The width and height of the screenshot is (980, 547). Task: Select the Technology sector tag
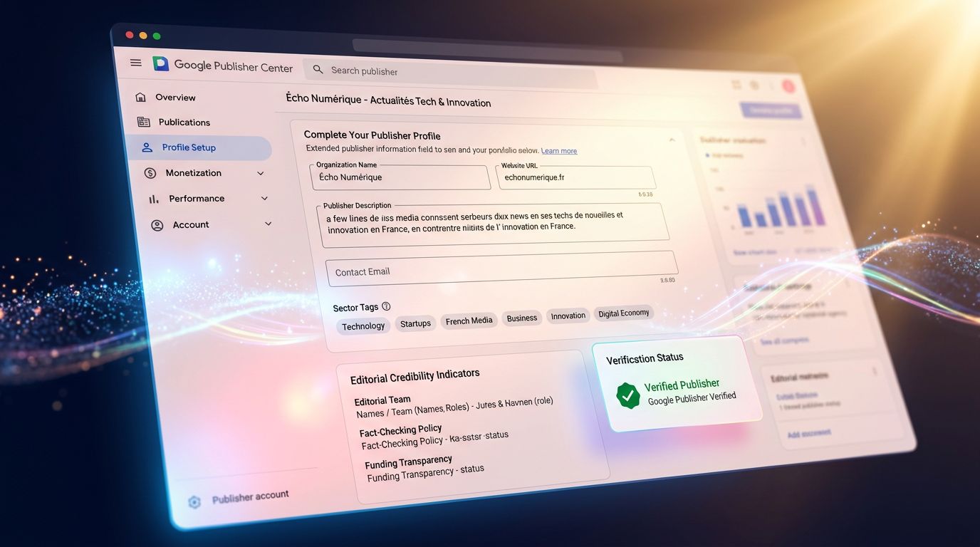(363, 326)
